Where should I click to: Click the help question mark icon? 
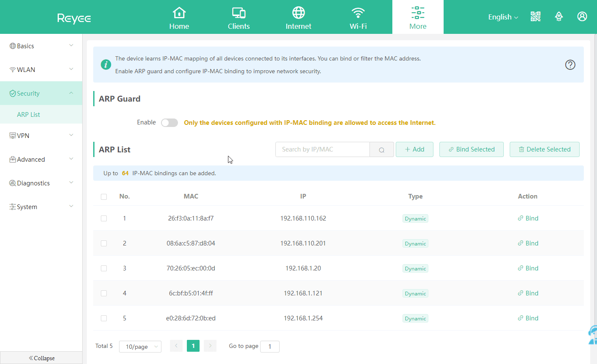coord(570,65)
